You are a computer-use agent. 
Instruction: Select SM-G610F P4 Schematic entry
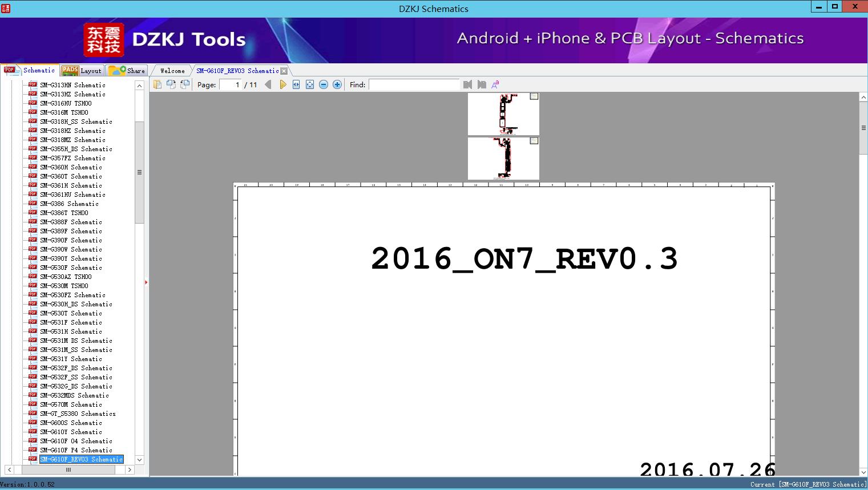point(76,450)
